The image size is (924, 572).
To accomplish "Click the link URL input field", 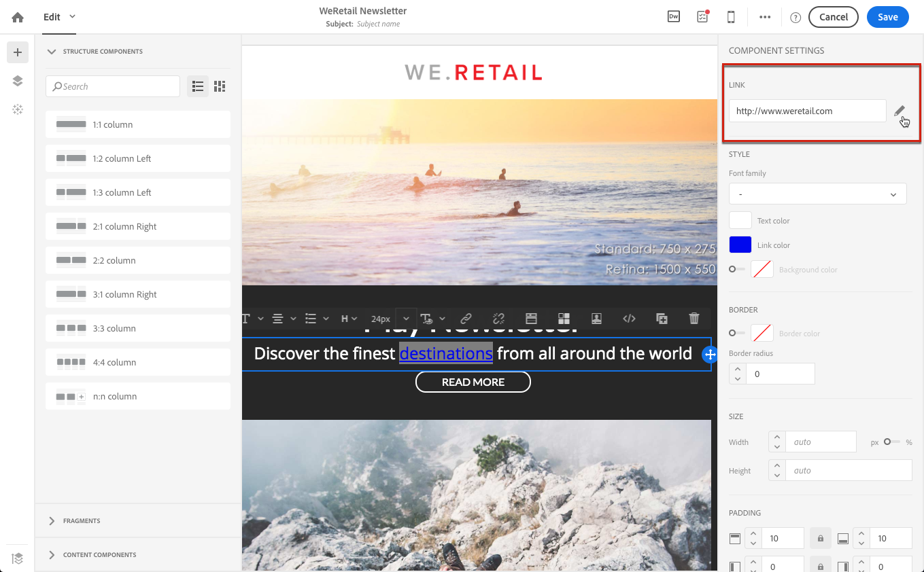I will tap(808, 111).
